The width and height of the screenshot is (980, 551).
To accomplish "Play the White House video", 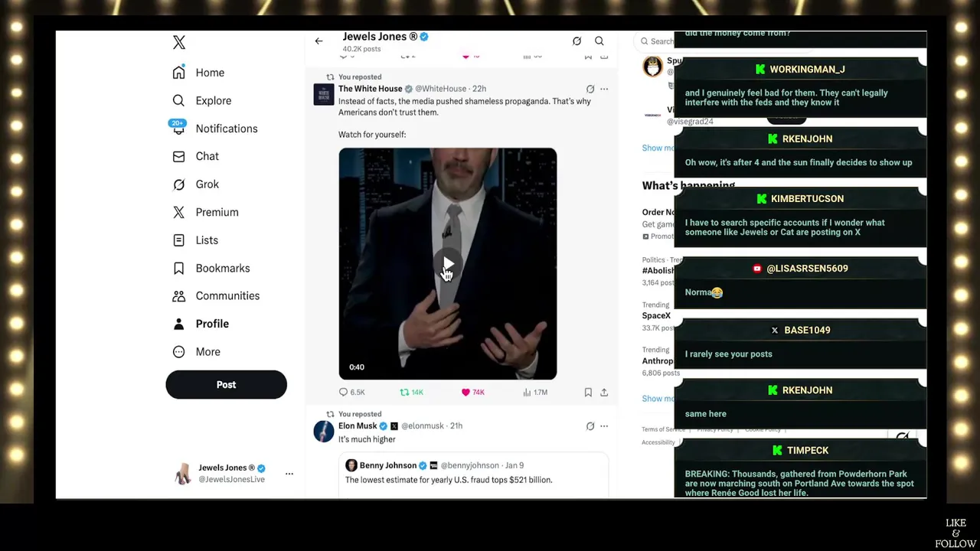I will point(448,264).
